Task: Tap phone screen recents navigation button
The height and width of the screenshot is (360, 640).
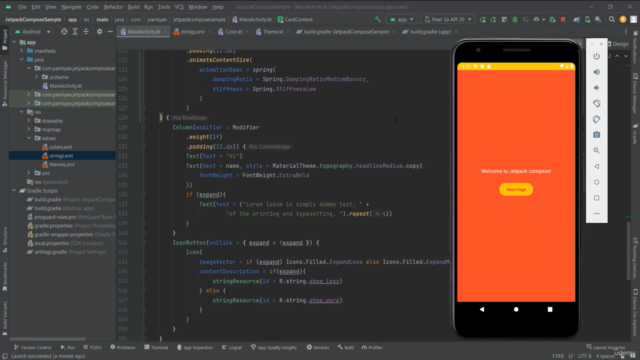Action: coord(550,309)
